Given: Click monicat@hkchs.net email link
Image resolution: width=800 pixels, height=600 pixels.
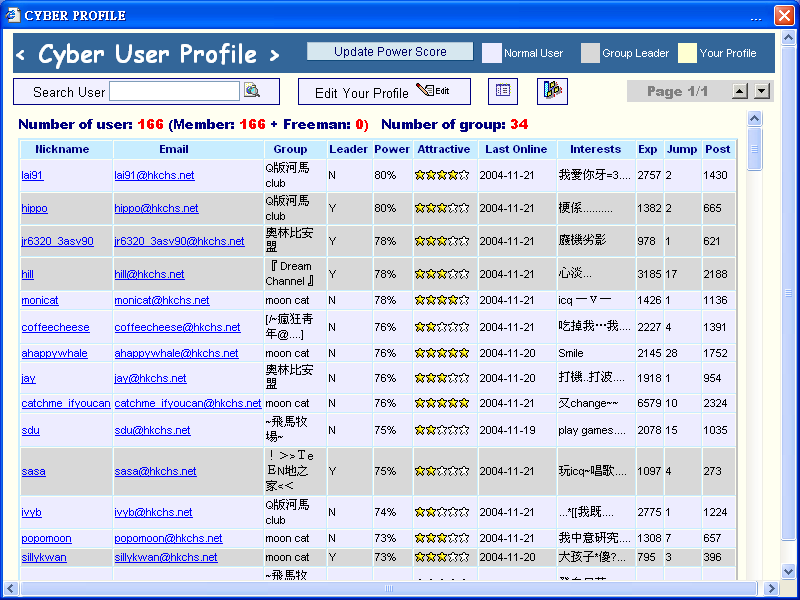Looking at the screenshot, I should coord(162,300).
